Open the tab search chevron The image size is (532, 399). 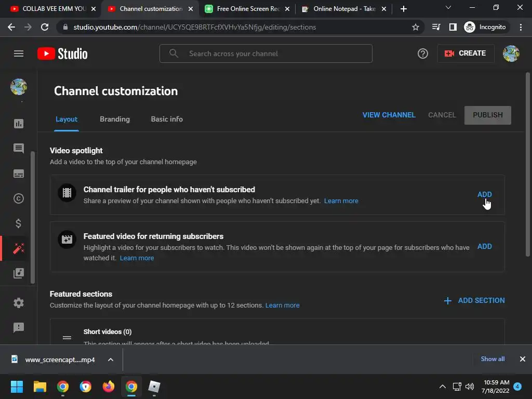448,7
